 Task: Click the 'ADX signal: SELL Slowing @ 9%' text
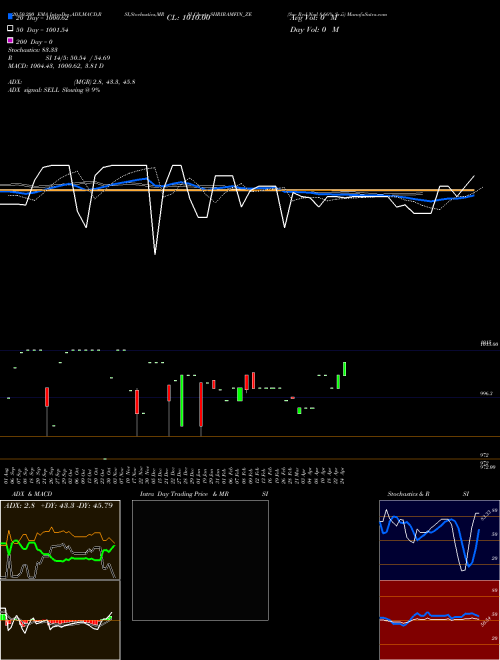click(x=54, y=90)
